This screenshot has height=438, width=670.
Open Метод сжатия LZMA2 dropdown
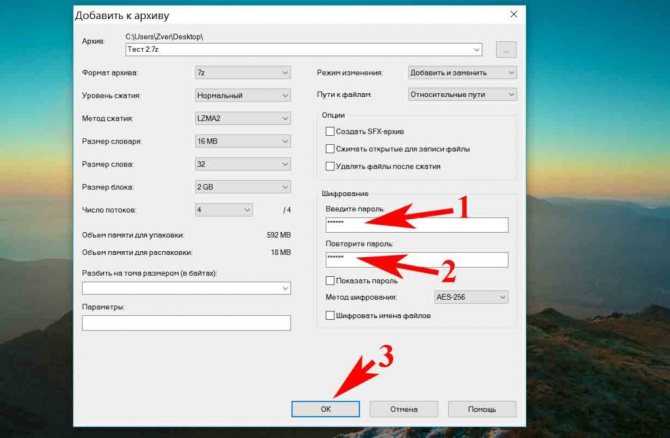coord(243,118)
